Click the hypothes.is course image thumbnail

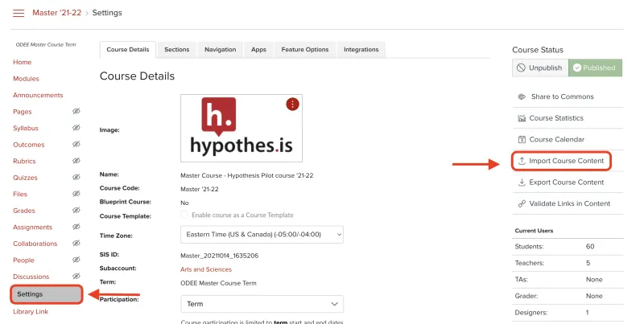pos(242,128)
